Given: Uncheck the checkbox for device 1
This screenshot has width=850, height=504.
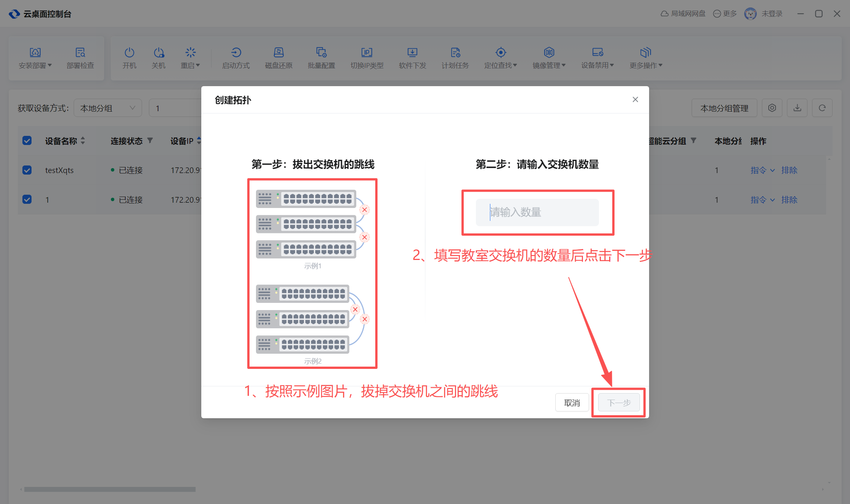Looking at the screenshot, I should [27, 200].
